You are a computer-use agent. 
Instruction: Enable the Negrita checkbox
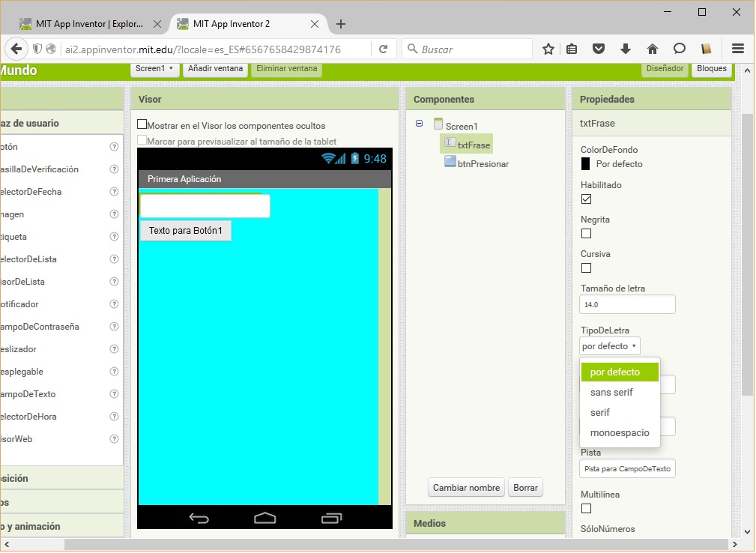pos(587,234)
